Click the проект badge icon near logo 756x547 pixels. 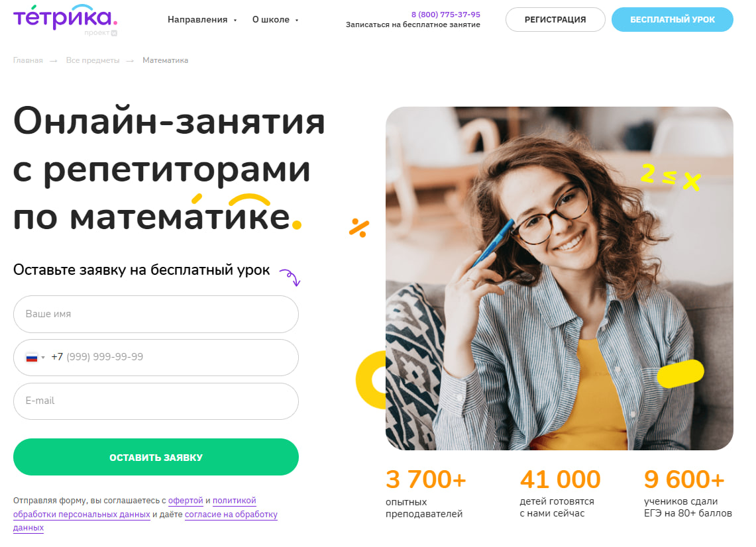114,33
